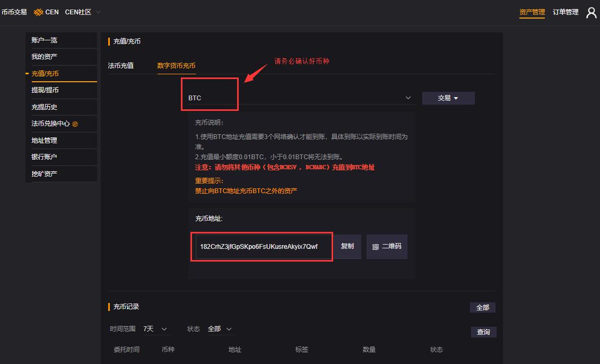Click the 地址 column header
The height and width of the screenshot is (364, 600).
pos(234,350)
